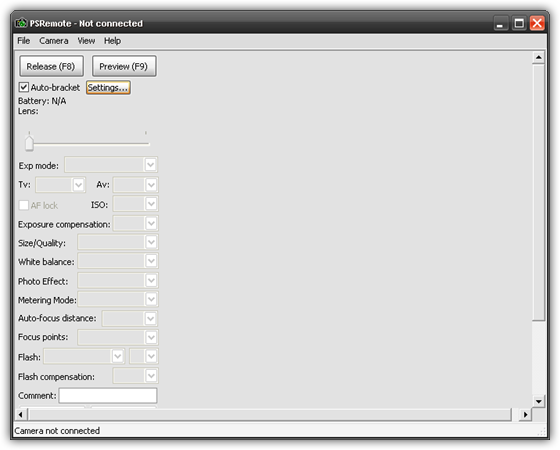Click the Release (F8) button
The height and width of the screenshot is (450, 560).
51,66
